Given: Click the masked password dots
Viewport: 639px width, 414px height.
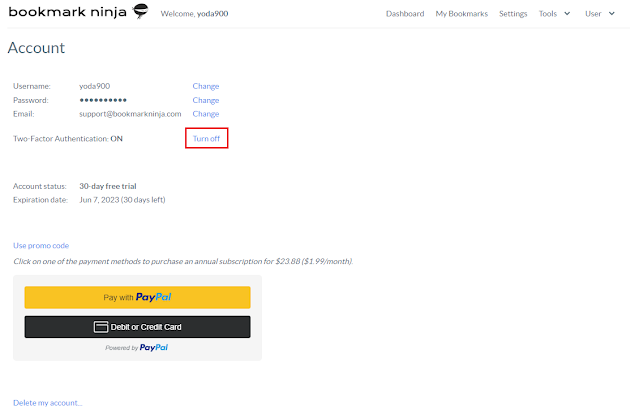Looking at the screenshot, I should pyautogui.click(x=103, y=100).
